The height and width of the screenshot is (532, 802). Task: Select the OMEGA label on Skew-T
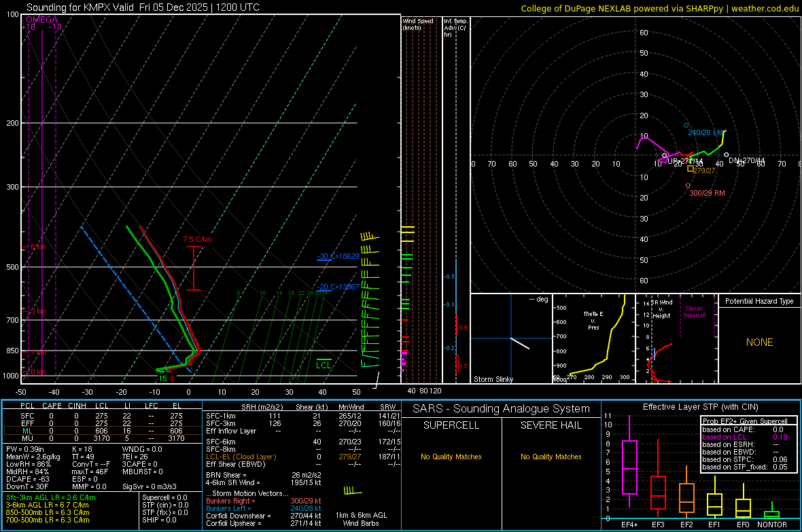(x=41, y=20)
